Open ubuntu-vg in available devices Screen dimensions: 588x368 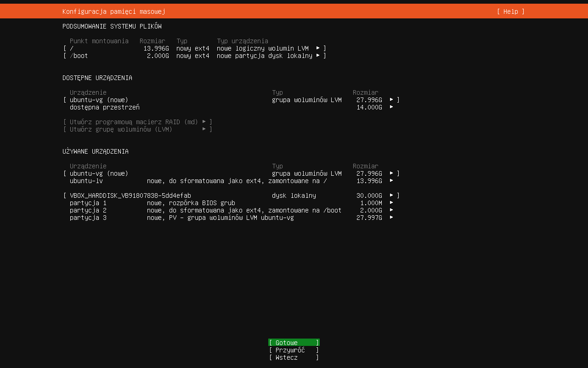(x=232, y=100)
